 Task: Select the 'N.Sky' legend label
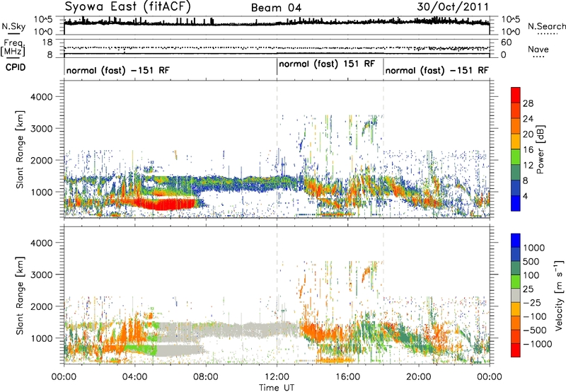pyautogui.click(x=13, y=26)
